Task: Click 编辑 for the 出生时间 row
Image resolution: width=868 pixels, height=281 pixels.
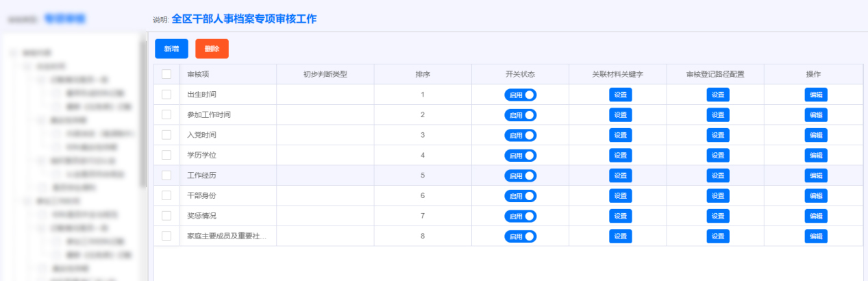Action: 815,95
